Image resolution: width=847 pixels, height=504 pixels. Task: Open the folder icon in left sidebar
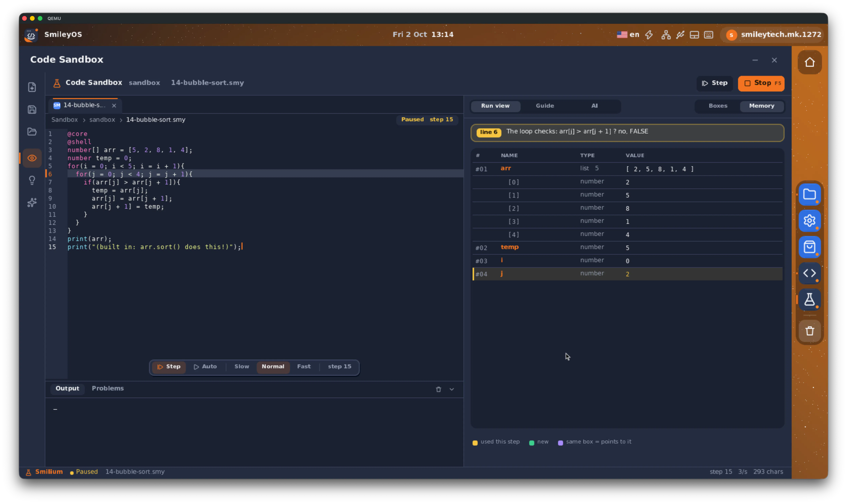coord(32,131)
